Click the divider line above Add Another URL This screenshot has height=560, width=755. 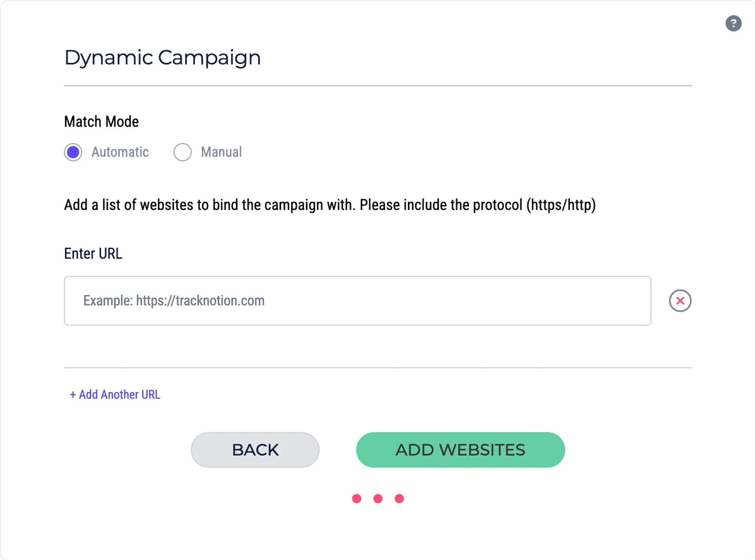pyautogui.click(x=378, y=368)
